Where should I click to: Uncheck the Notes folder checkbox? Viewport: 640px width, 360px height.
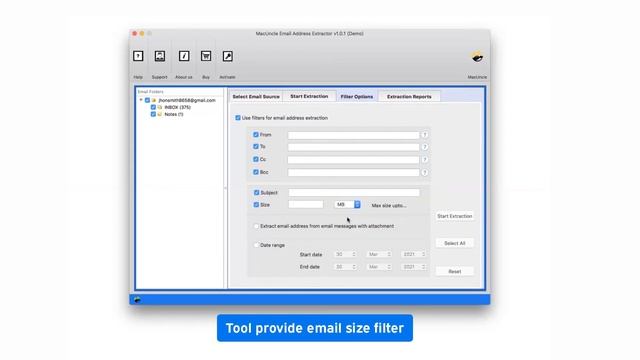click(153, 114)
